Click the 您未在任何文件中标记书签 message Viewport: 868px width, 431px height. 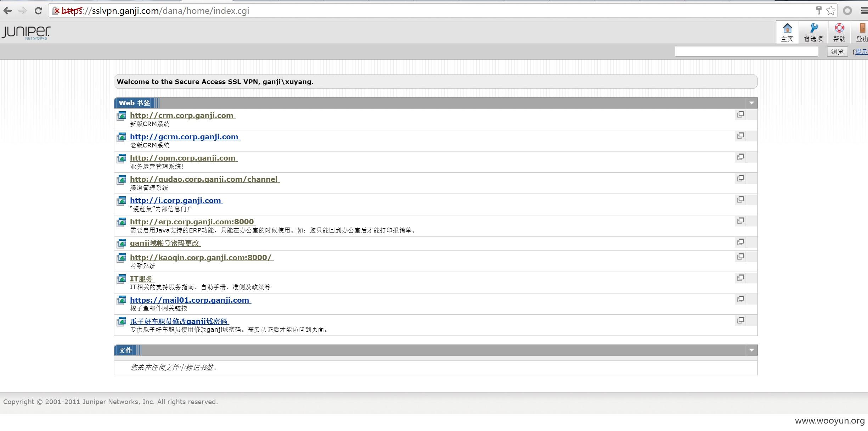(x=174, y=368)
